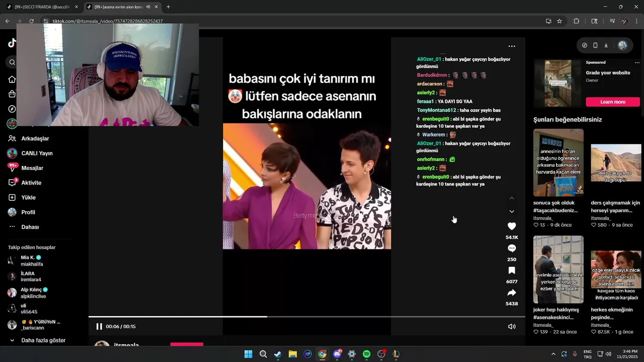Image resolution: width=644 pixels, height=362 pixels.
Task: Reload the page
Action: [31, 21]
